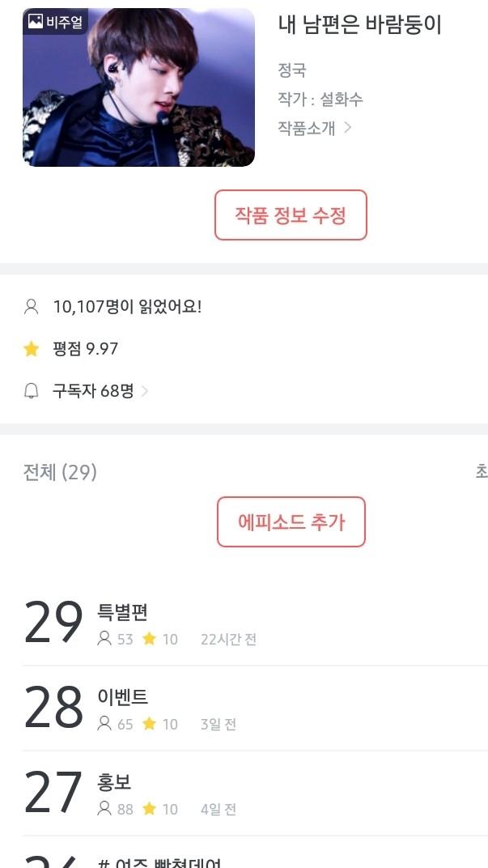Image resolution: width=488 pixels, height=868 pixels.
Task: Click the yellow star beside 평점 9.97
Action: pos(32,349)
